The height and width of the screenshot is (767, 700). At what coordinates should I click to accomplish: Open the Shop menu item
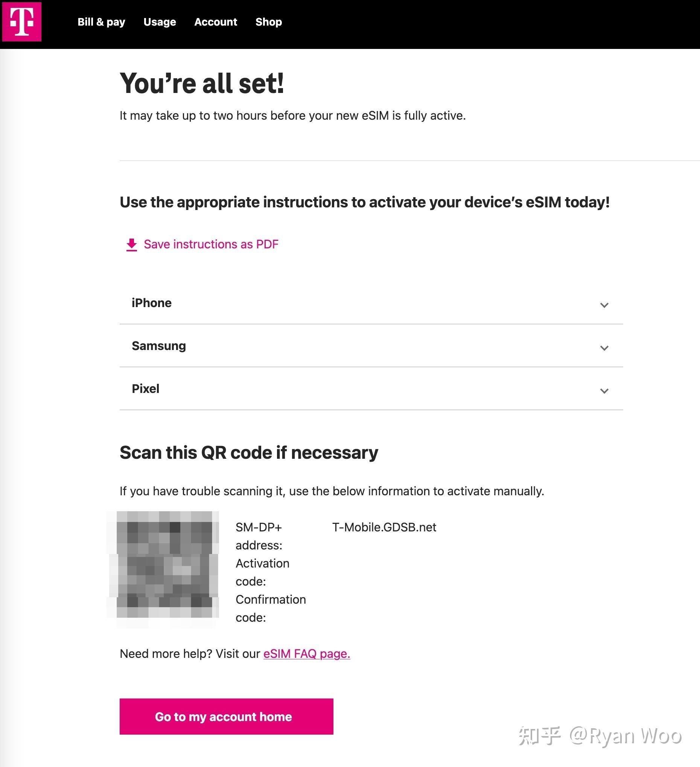(x=269, y=22)
